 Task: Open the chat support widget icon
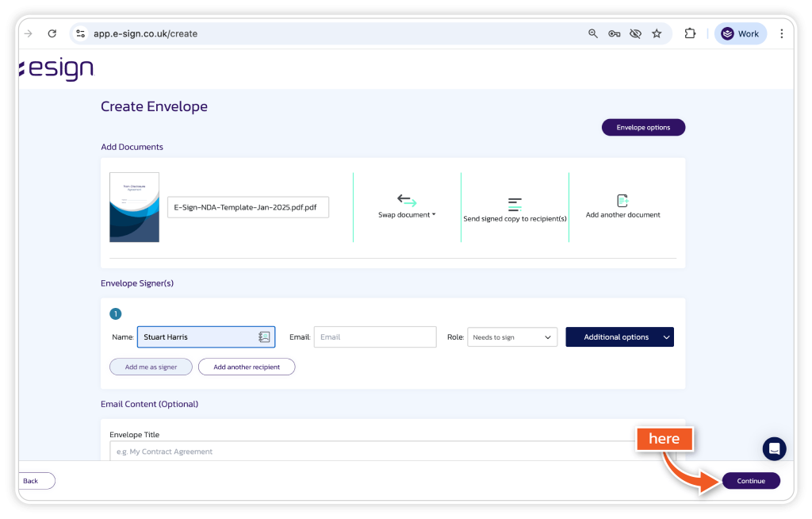click(x=774, y=448)
